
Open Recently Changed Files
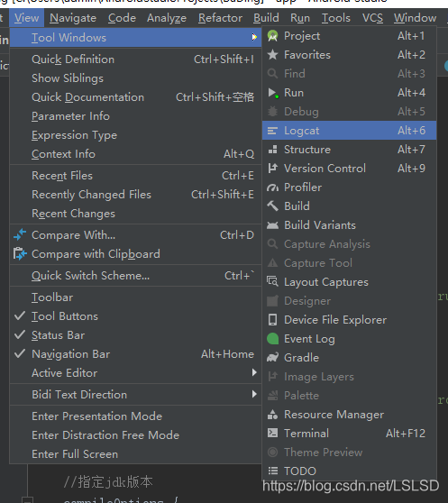tap(136, 195)
